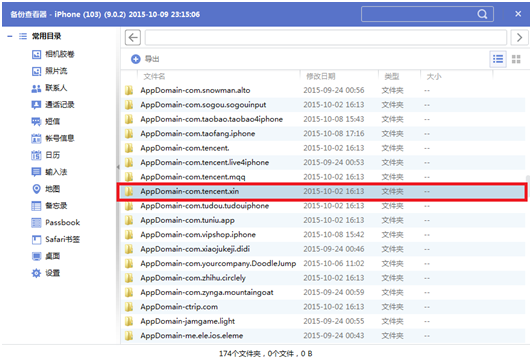
Task: Open 输入法 input method entry
Action: (50, 172)
